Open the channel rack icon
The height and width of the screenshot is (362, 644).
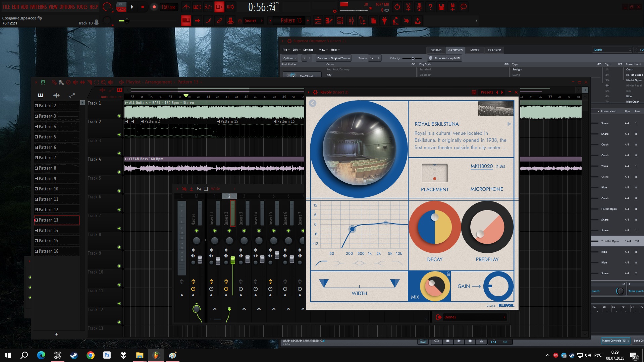[340, 21]
